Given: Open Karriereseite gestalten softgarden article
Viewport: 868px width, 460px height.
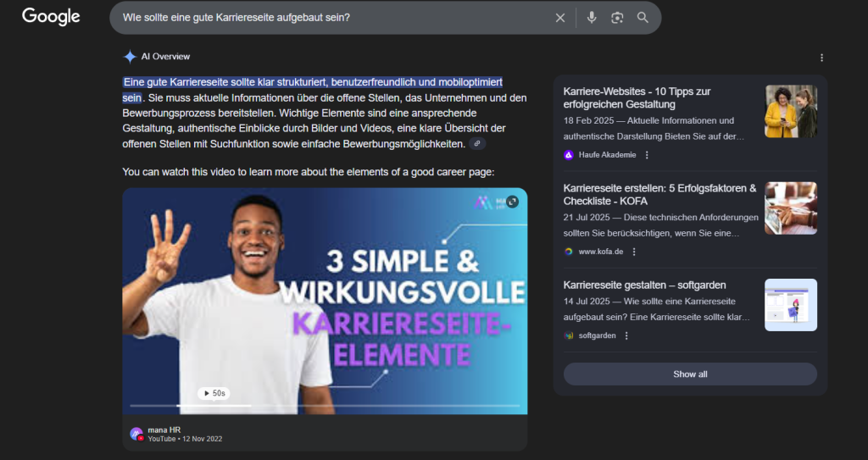Looking at the screenshot, I should coord(644,285).
